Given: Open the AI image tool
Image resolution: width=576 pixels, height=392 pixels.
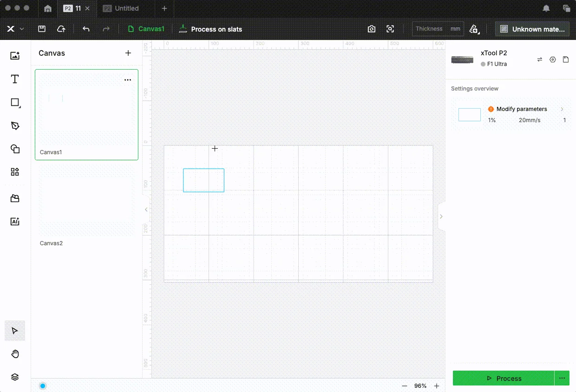Looking at the screenshot, I should click(15, 222).
